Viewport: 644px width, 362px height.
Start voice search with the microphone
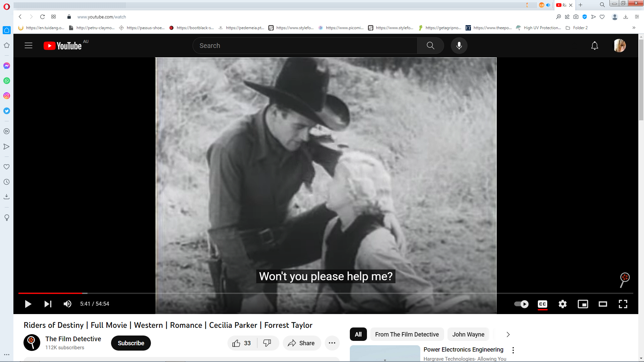tap(459, 46)
